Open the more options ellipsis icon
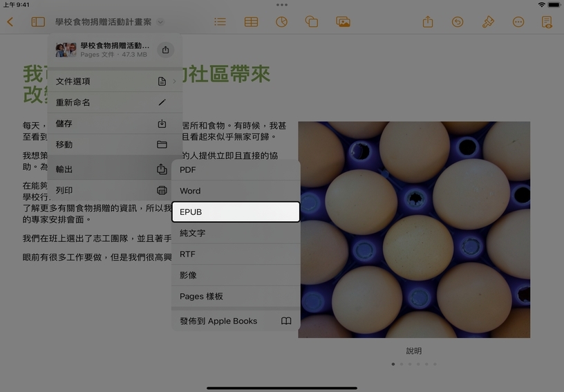The height and width of the screenshot is (392, 564). [518, 22]
